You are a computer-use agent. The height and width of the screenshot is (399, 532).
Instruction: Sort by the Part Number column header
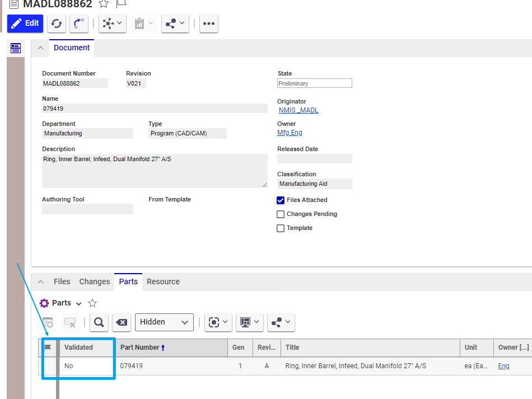[139, 348]
